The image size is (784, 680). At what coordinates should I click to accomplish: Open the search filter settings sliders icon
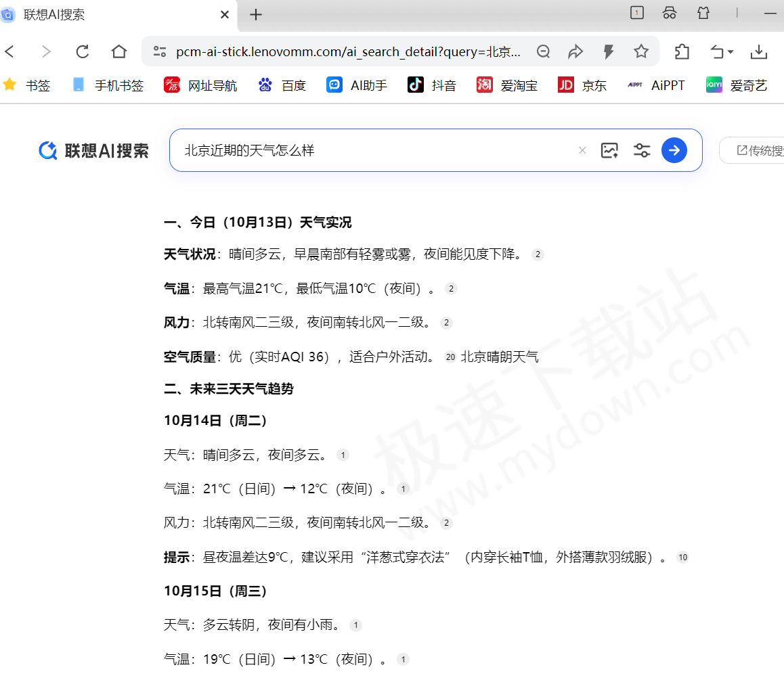[641, 150]
